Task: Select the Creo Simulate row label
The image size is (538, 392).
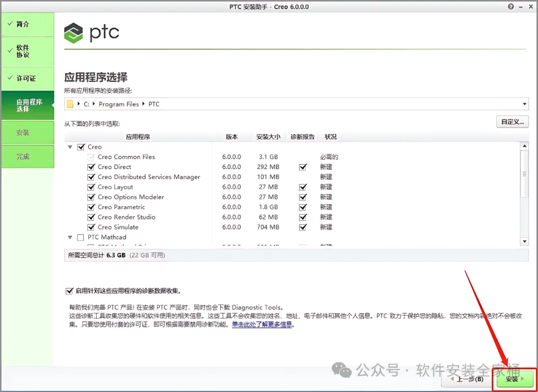Action: [118, 227]
